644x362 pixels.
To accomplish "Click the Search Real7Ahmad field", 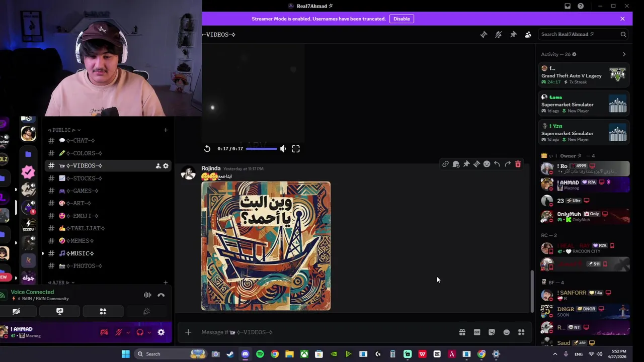I will click(583, 34).
